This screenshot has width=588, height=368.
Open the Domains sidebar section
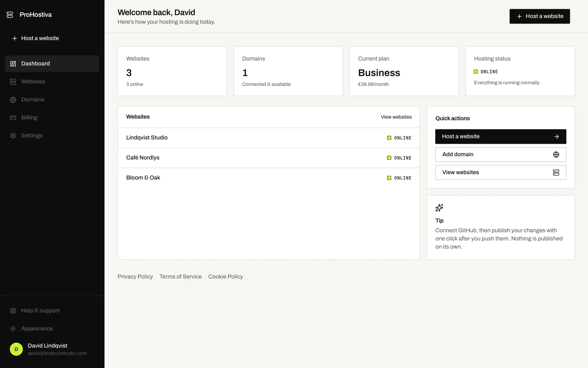(52, 99)
